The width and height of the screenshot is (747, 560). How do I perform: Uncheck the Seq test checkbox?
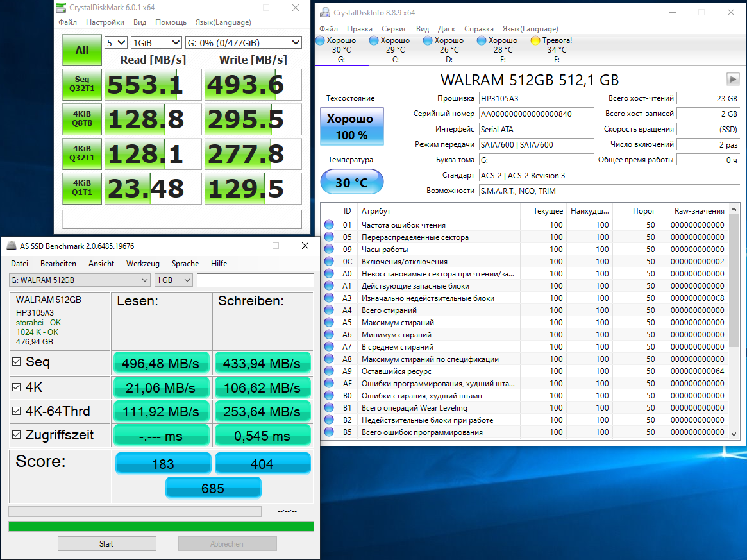[17, 362]
